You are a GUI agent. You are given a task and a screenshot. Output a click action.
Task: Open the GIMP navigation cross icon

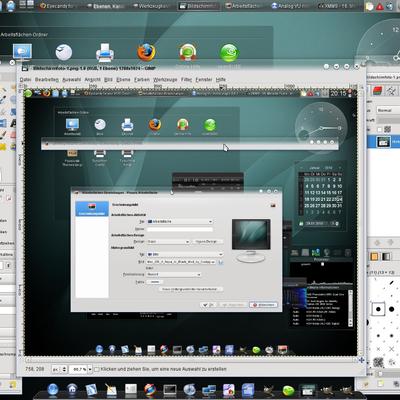coord(361,360)
